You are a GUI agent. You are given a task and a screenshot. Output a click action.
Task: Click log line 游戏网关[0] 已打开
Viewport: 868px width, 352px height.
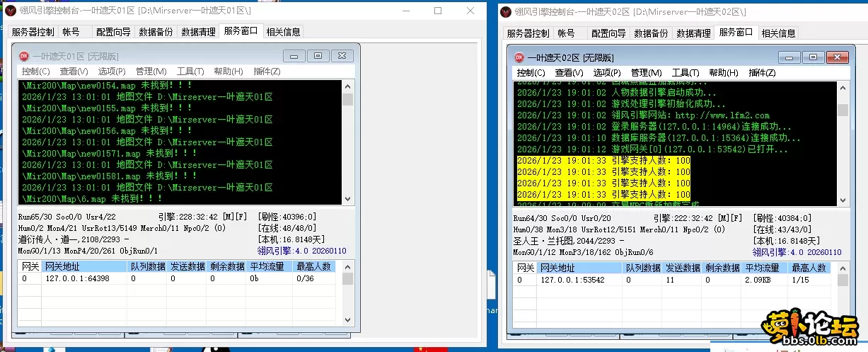[x=652, y=149]
